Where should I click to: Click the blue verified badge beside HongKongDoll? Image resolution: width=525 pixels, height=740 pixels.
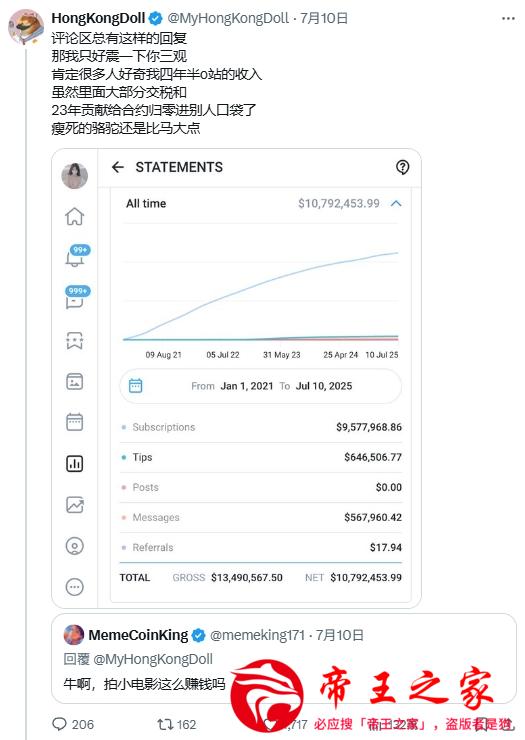point(156,19)
